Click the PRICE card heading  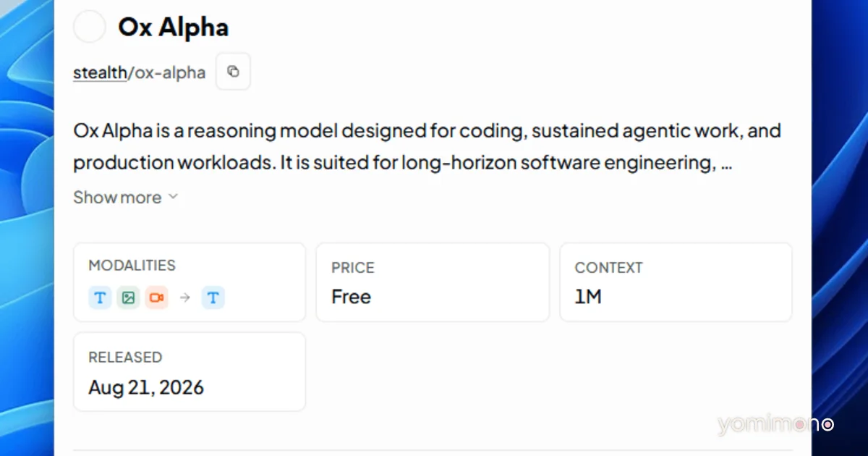click(354, 268)
